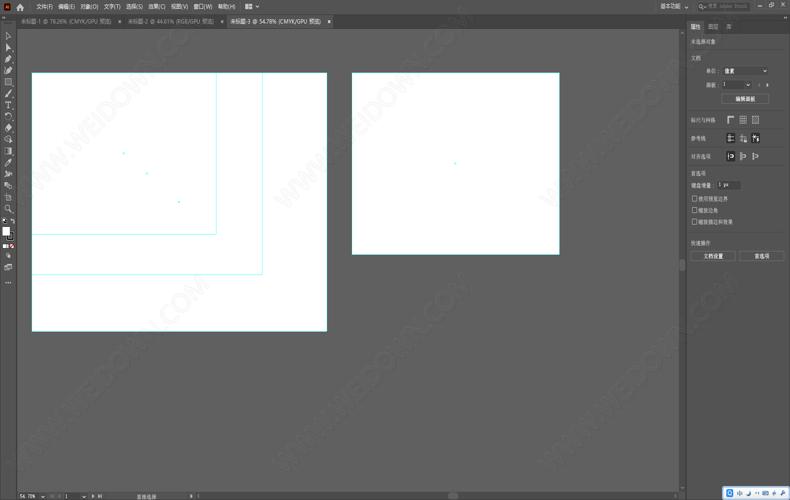
Task: Go to the next artboard arrow in Properties
Action: tap(767, 85)
